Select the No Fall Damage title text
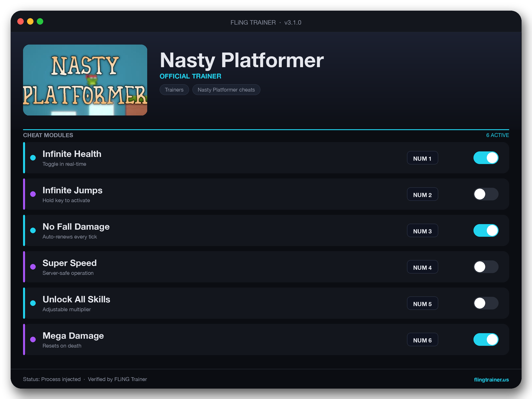 tap(76, 227)
